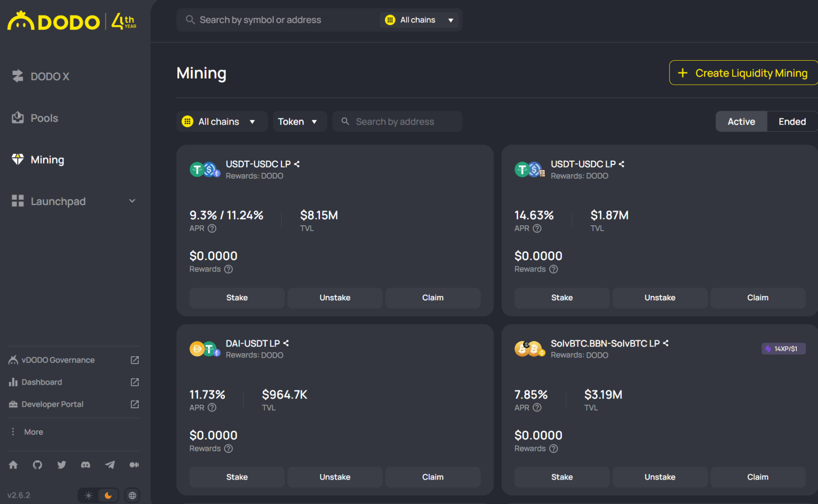Click Stake on the 14.63% APR card
This screenshot has width=818, height=504.
(x=562, y=298)
